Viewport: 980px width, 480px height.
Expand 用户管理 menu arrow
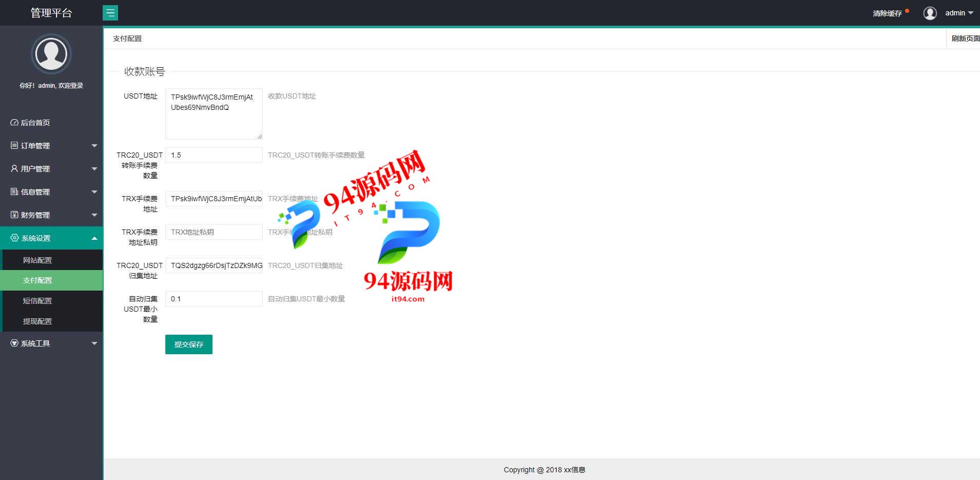(x=94, y=169)
